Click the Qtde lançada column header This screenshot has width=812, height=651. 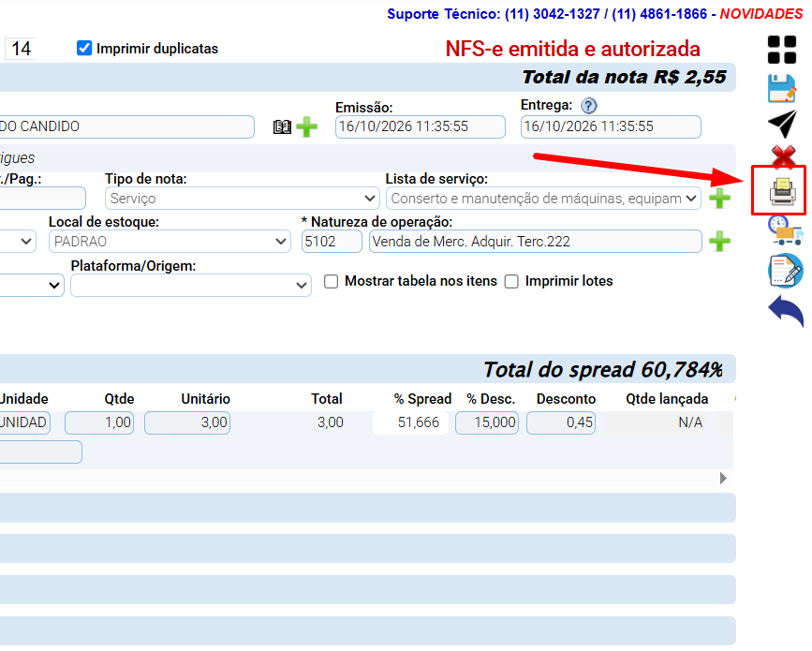coord(667,399)
